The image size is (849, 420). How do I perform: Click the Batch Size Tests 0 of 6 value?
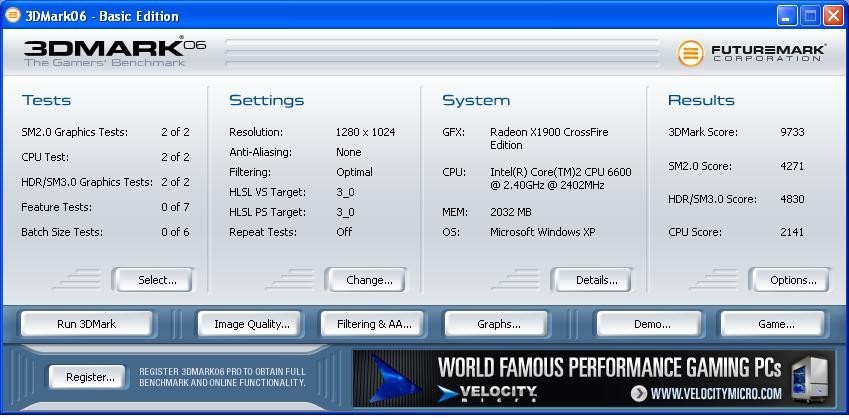point(175,232)
